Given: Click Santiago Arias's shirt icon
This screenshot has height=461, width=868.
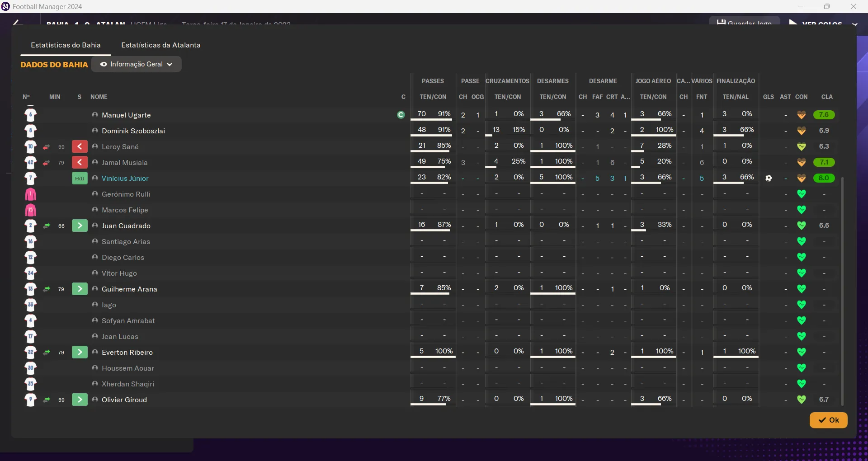Looking at the screenshot, I should tap(30, 241).
